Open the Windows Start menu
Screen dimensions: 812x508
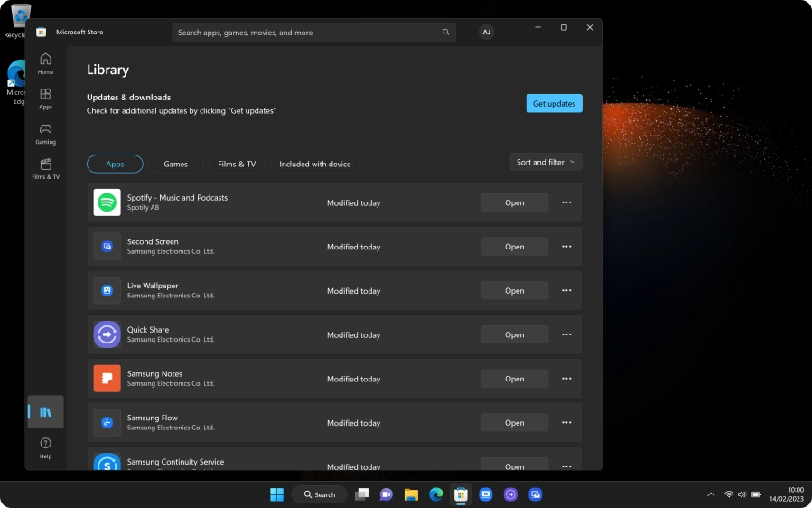tap(276, 494)
